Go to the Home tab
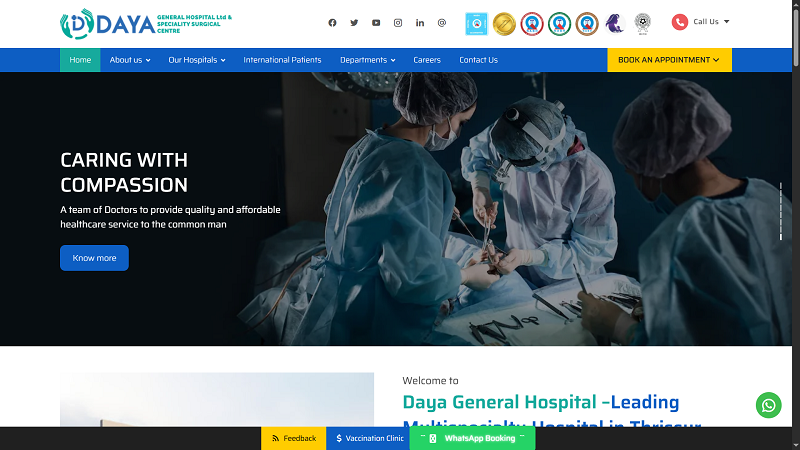The height and width of the screenshot is (450, 800). pyautogui.click(x=80, y=60)
